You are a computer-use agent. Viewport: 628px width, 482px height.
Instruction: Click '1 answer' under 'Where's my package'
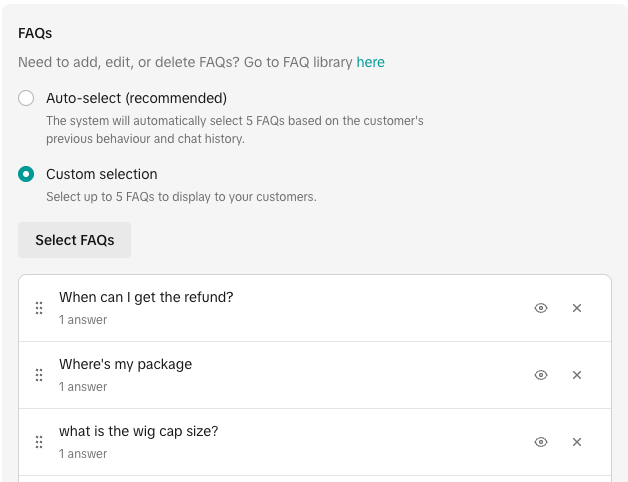pos(83,387)
